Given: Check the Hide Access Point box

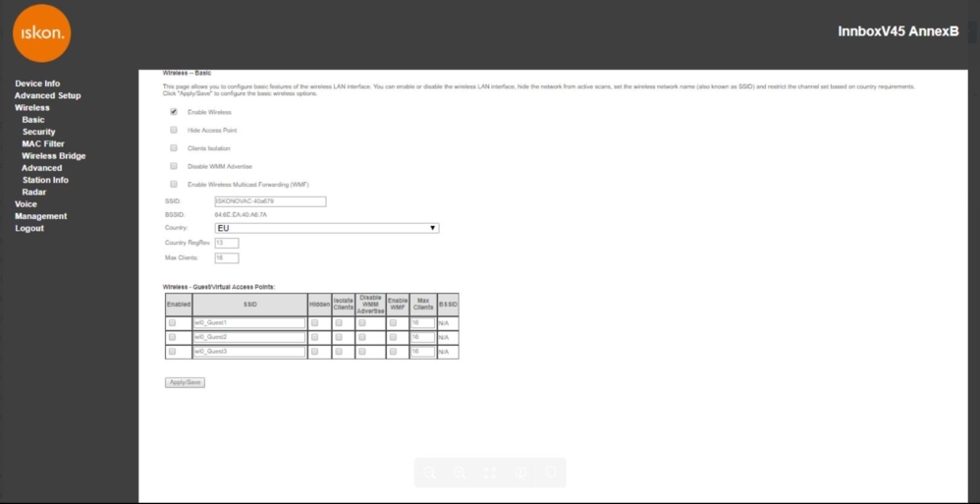Looking at the screenshot, I should (174, 130).
